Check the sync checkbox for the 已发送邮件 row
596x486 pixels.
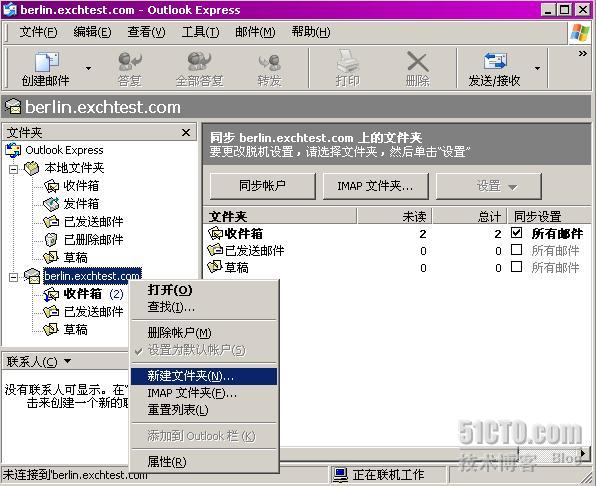[516, 250]
